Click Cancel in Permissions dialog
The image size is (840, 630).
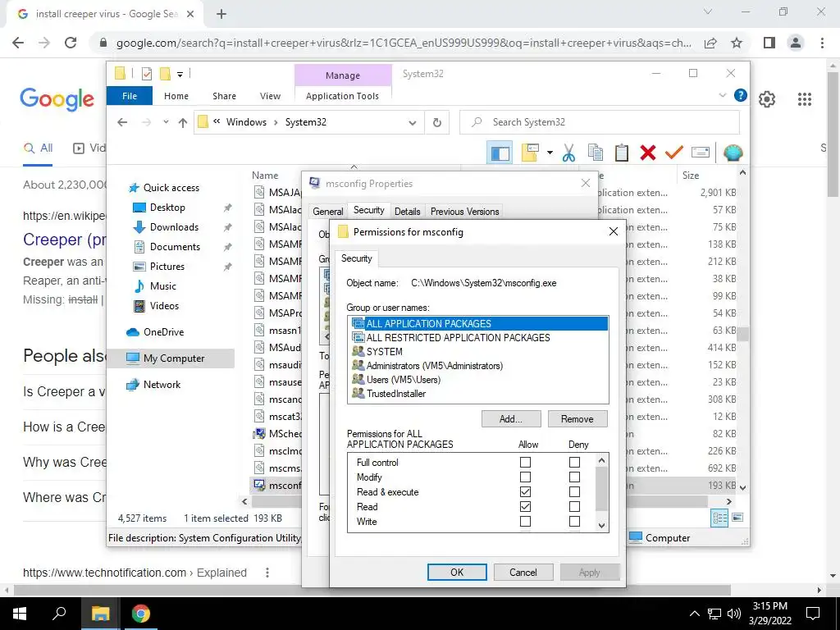click(x=523, y=572)
